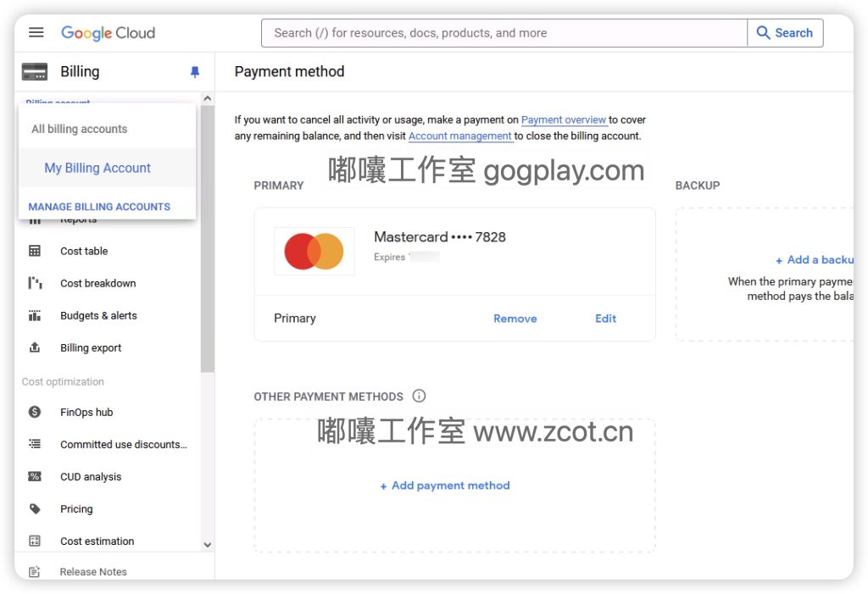Click info icon beside Other Payment Methods
Screen dimensions: 868x594
(x=419, y=396)
